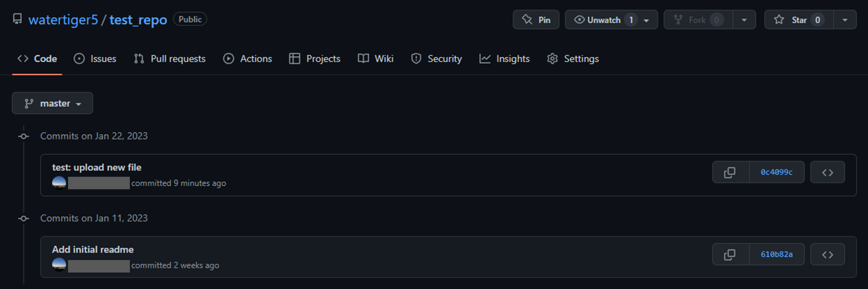Open the Actions tab
The height and width of the screenshot is (289, 868).
tap(248, 59)
